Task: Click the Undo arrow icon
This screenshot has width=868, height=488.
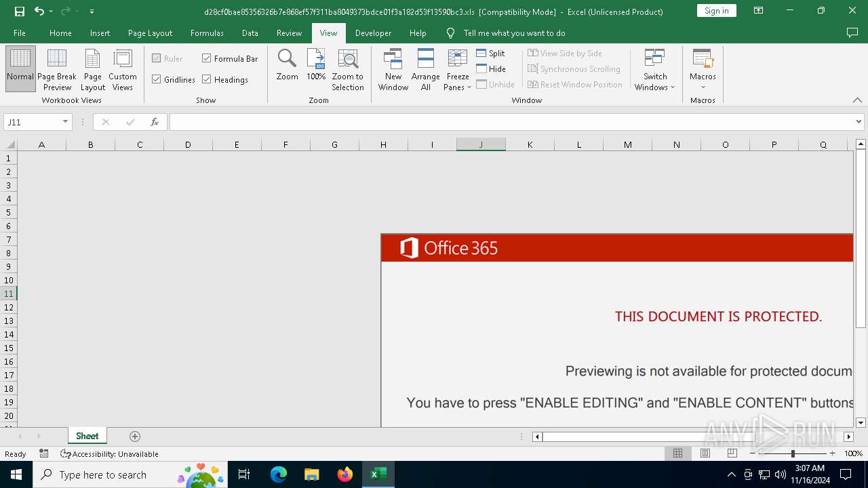Action: pyautogui.click(x=39, y=12)
